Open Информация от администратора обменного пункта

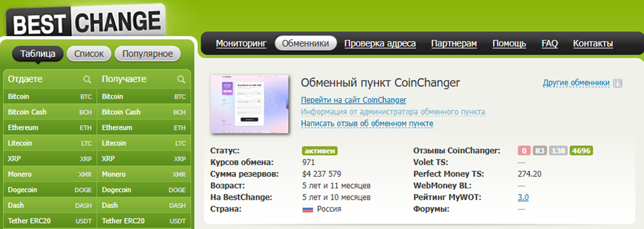tap(393, 112)
